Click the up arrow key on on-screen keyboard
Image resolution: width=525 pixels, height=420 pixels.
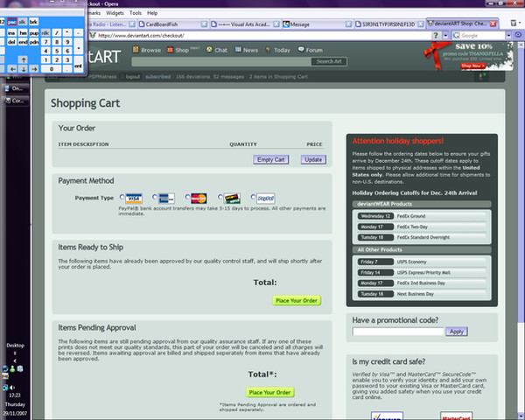(23, 60)
